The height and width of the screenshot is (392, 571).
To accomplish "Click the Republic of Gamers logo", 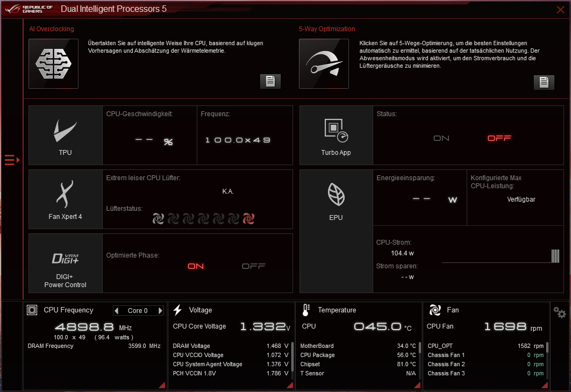I will (x=29, y=9).
